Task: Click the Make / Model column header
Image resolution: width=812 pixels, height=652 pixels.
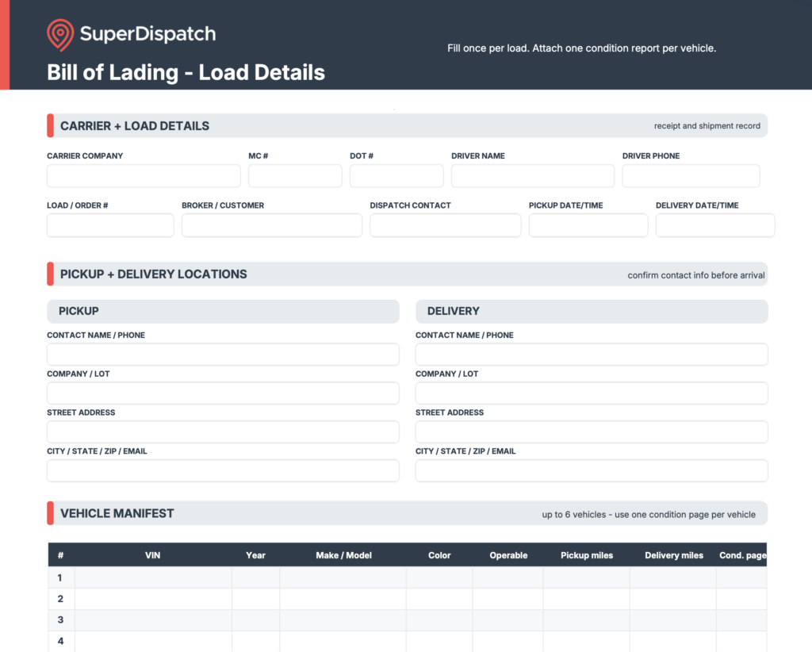Action: point(344,555)
